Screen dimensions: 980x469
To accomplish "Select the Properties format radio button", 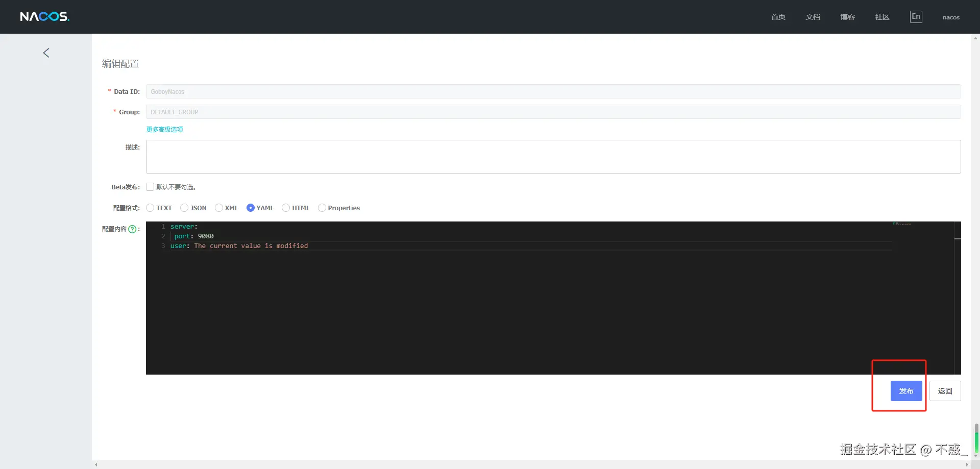I will pos(322,208).
